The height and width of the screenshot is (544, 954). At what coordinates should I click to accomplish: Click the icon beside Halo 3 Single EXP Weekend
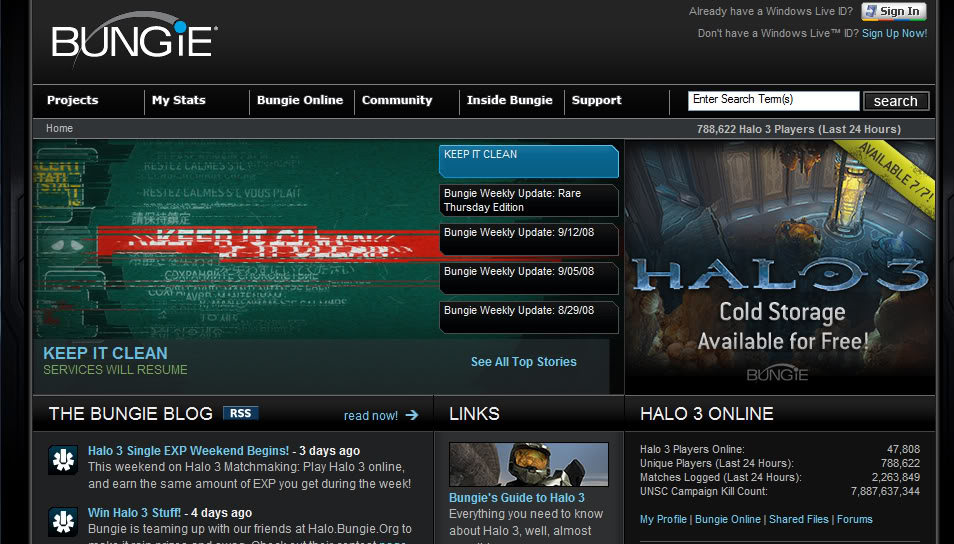click(63, 459)
